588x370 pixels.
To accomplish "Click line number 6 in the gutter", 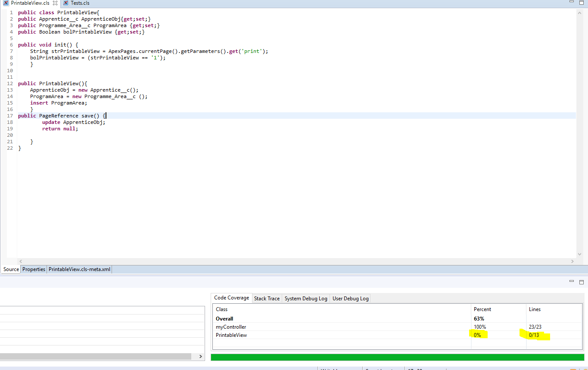I will tap(11, 45).
